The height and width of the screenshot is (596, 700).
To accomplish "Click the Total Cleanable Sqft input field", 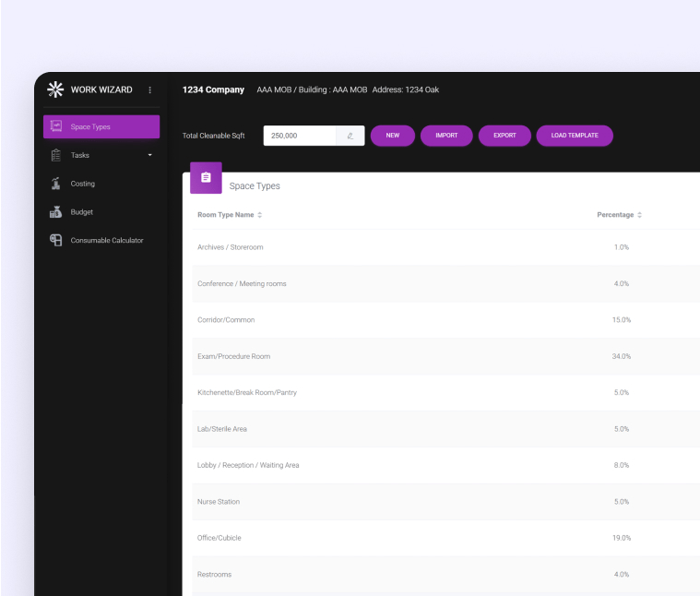I will click(300, 136).
